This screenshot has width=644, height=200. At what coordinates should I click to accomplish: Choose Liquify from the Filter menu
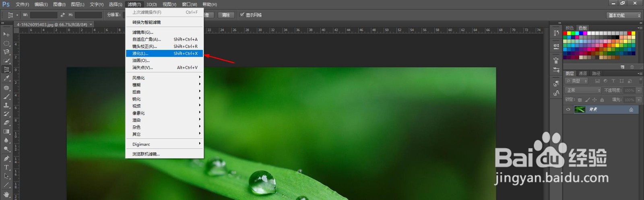[164, 54]
